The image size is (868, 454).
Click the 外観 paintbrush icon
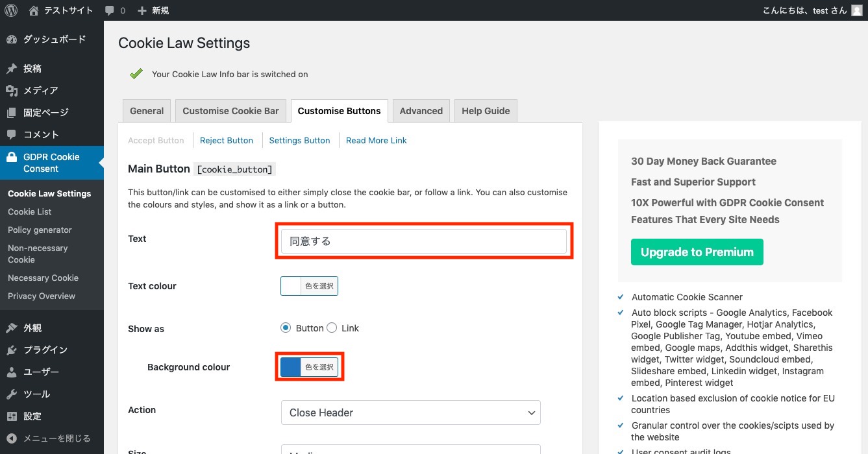click(x=12, y=328)
